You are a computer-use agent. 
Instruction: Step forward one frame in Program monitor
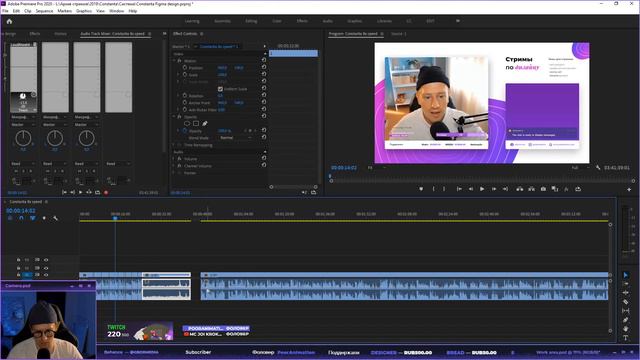(x=493, y=189)
